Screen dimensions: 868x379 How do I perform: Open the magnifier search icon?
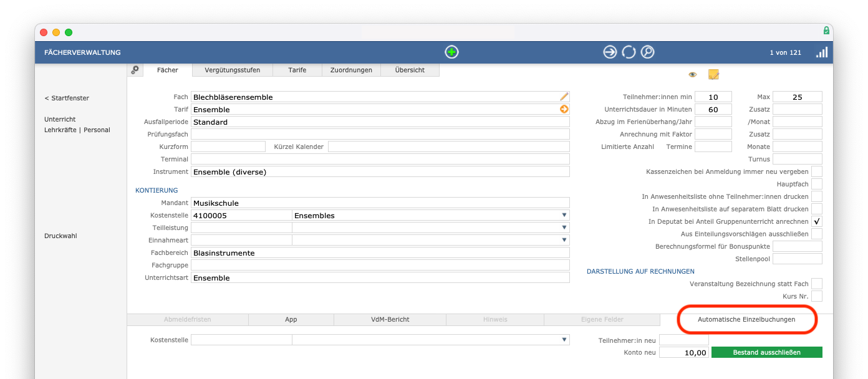tap(648, 52)
